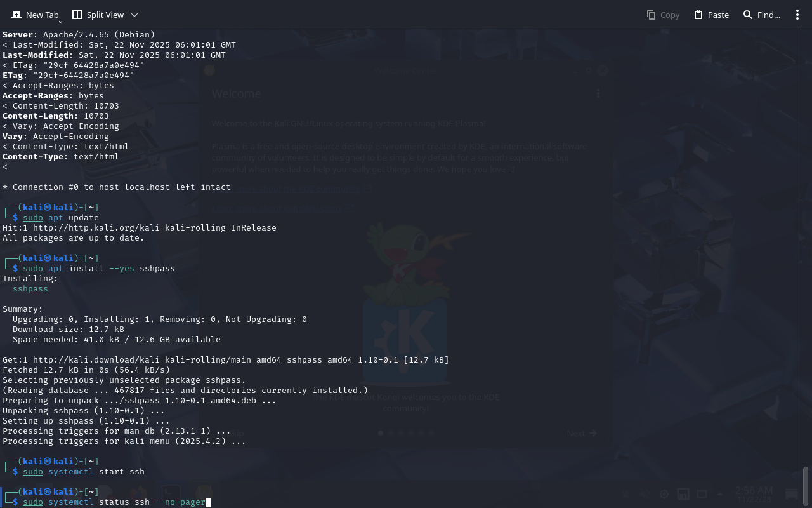
Task: Click the scrollbar track above the handle
Action: point(806,254)
